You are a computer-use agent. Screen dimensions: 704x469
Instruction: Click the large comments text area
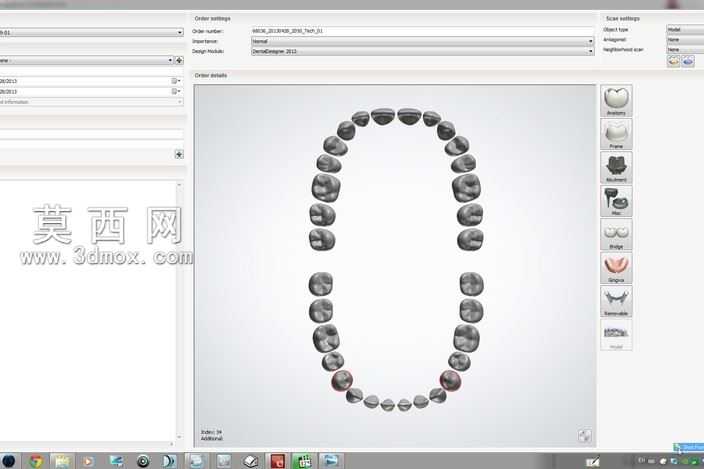point(88,311)
